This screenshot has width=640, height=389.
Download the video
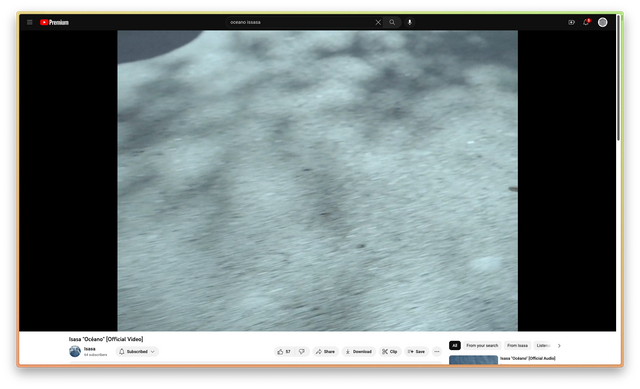click(358, 351)
